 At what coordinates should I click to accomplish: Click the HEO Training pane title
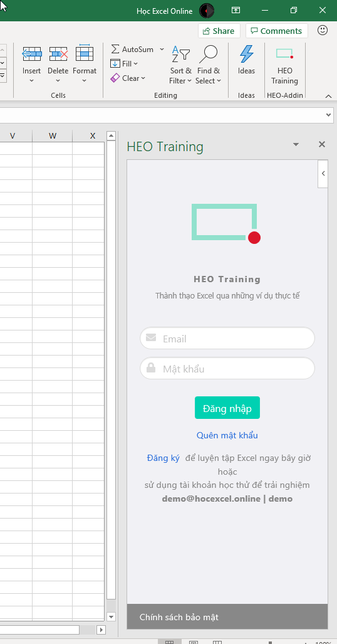165,146
